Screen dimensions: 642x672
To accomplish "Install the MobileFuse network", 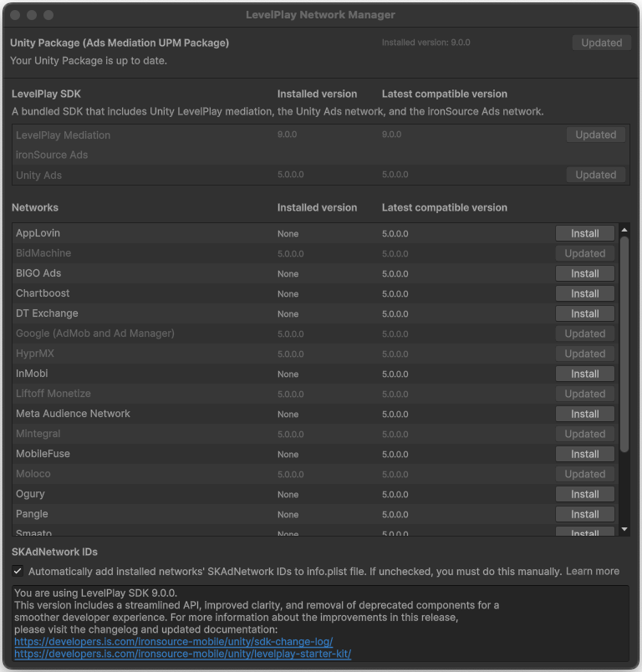I will pos(584,454).
